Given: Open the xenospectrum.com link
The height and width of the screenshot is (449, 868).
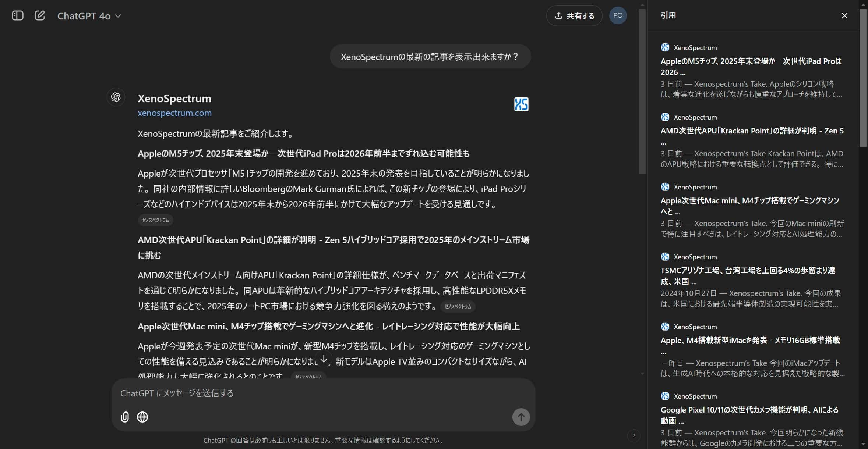Looking at the screenshot, I should (x=174, y=113).
